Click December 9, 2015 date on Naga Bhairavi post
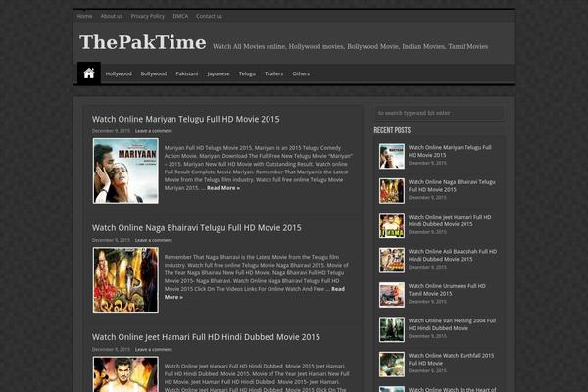 pyautogui.click(x=111, y=240)
